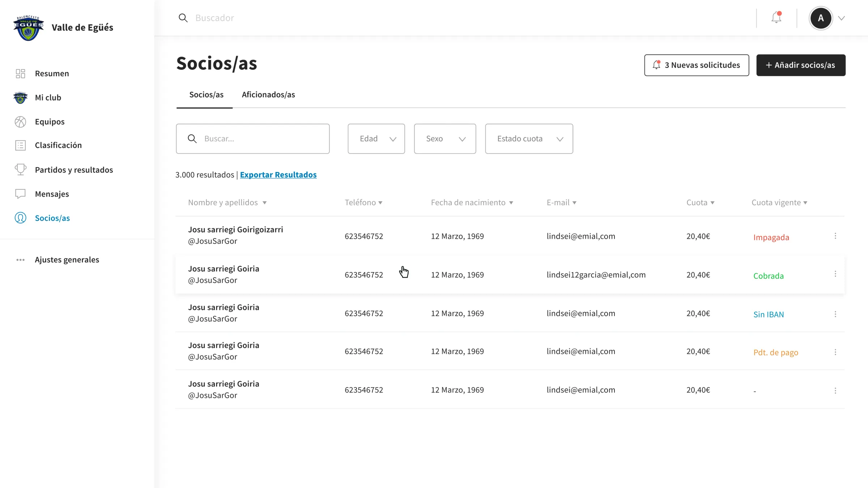The height and width of the screenshot is (488, 868).
Task: Open three-dot menu for Sin IBAN row
Action: pyautogui.click(x=835, y=314)
